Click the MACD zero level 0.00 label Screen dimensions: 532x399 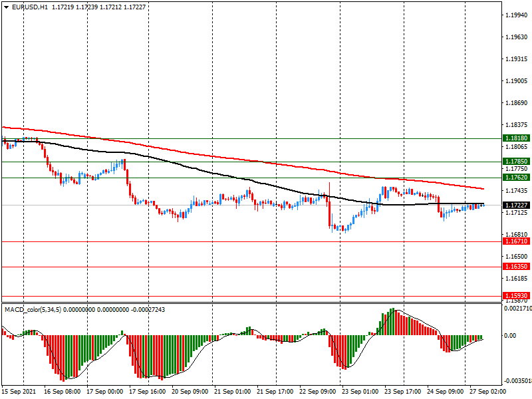(510, 336)
